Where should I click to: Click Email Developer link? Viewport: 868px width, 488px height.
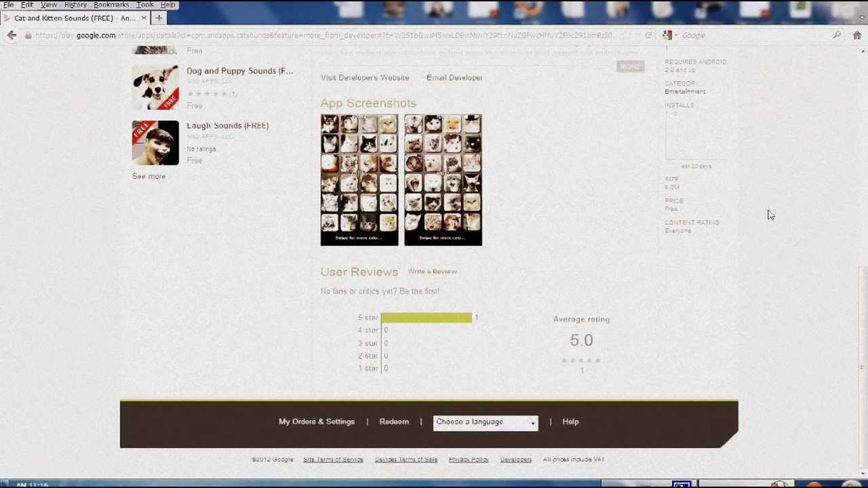pos(454,77)
